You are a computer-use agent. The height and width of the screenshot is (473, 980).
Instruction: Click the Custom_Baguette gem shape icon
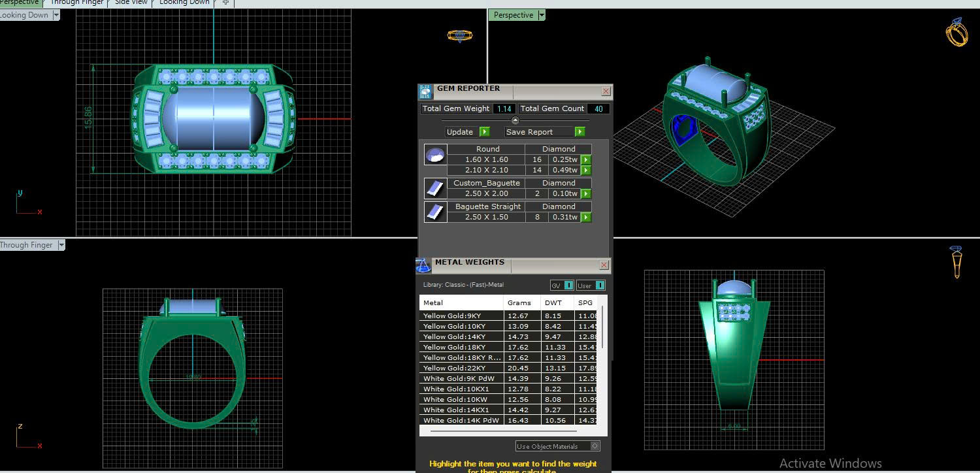point(434,188)
